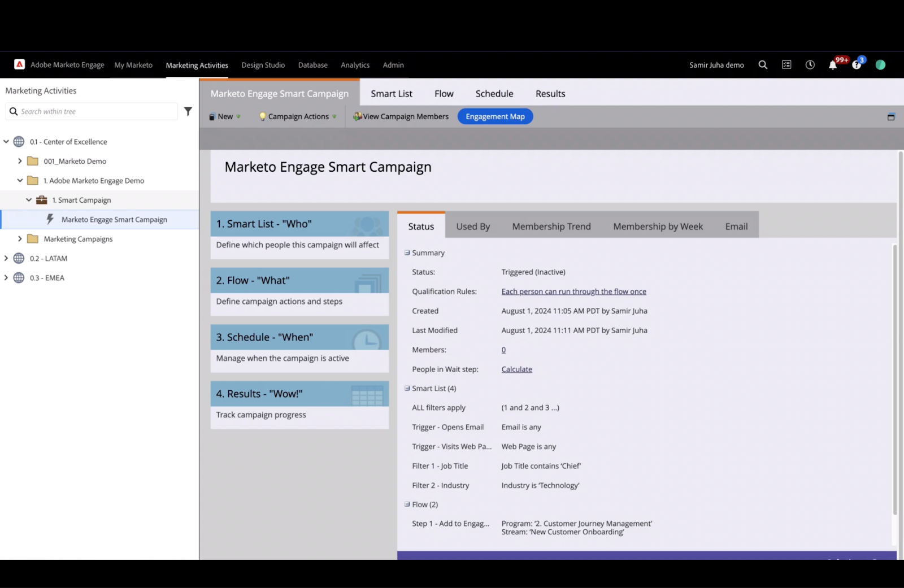The height and width of the screenshot is (588, 904).
Task: Collapse the 0.1 - Center of Excellence workspace
Action: 6,141
